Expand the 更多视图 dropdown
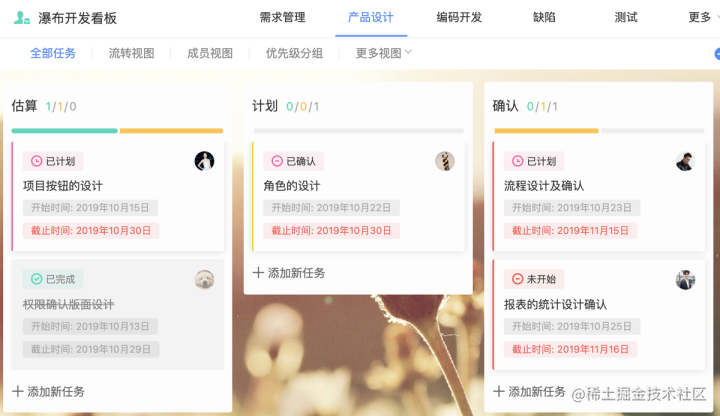The image size is (720, 416). tap(384, 53)
